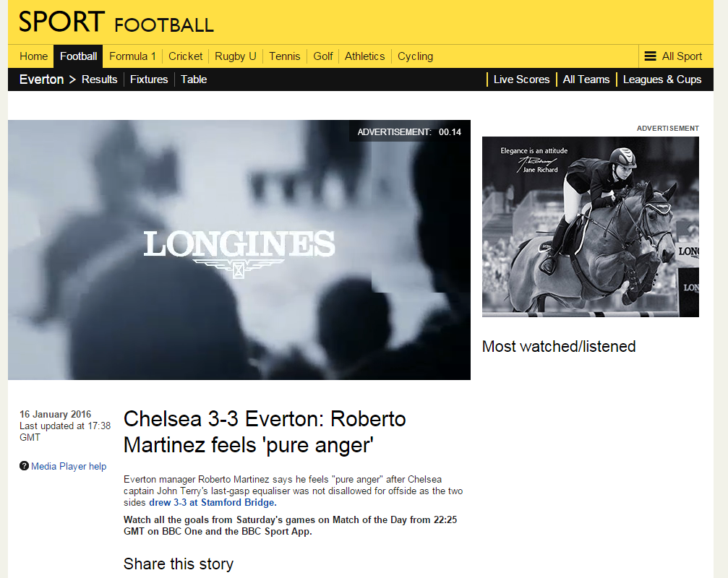
Task: Switch to Rugby U section
Action: click(236, 56)
